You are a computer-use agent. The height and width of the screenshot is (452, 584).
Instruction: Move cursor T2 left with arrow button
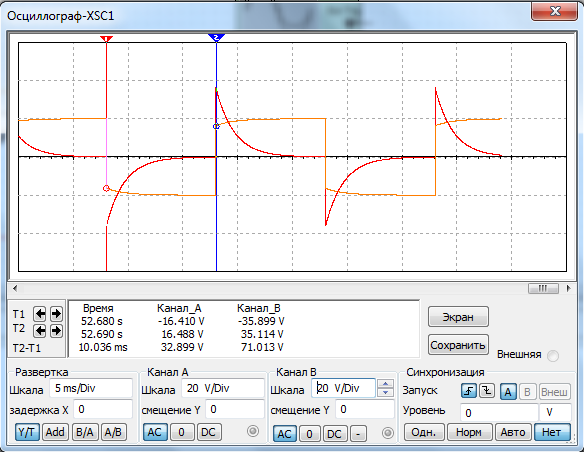40,330
